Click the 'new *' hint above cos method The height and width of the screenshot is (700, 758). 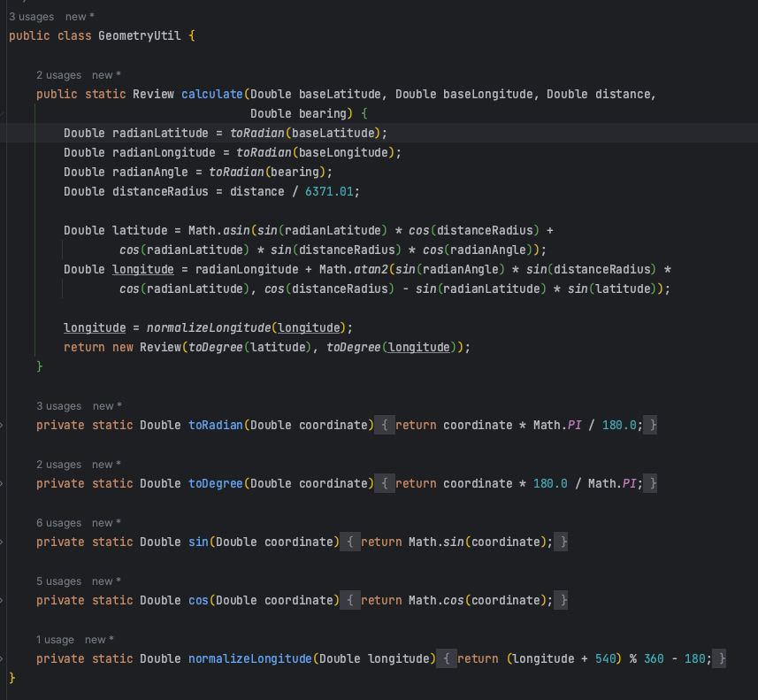106,581
